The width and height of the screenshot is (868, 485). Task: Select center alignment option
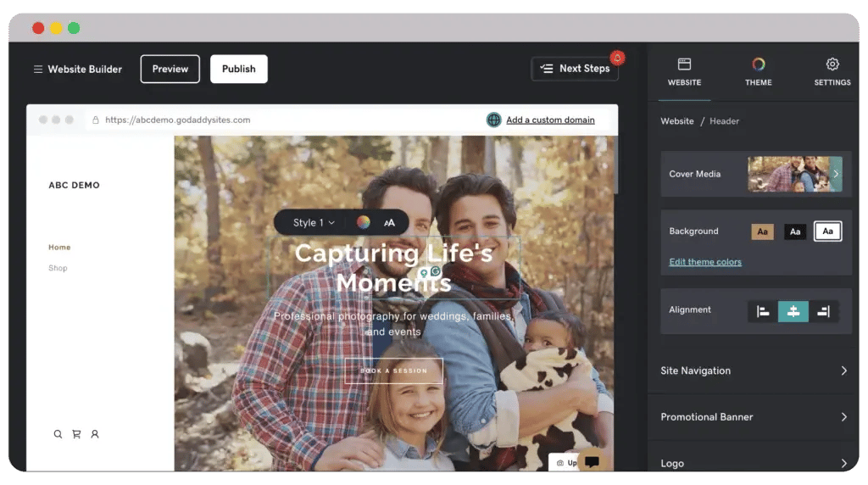(x=793, y=311)
